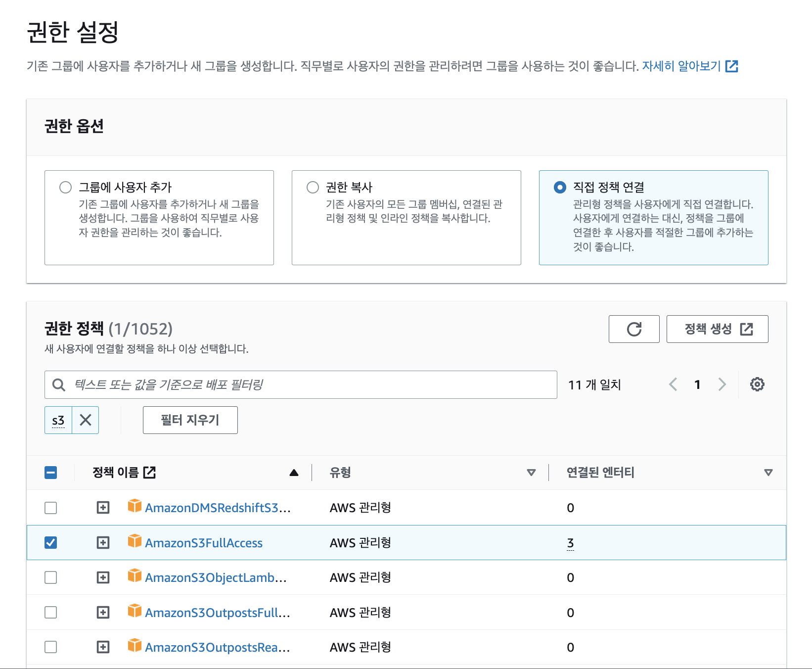The height and width of the screenshot is (669, 812).
Task: Check the AmazonDMSRedshiftS3 policy checkbox
Action: coord(50,508)
